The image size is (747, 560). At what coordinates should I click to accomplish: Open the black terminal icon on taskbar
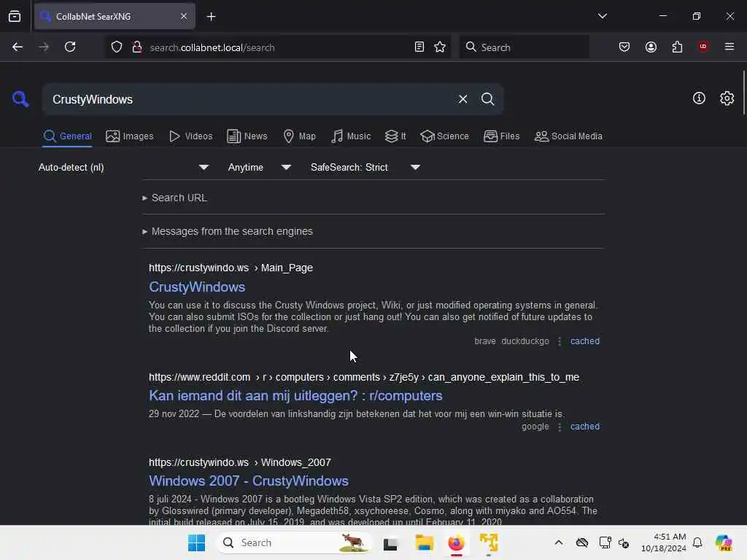click(390, 543)
